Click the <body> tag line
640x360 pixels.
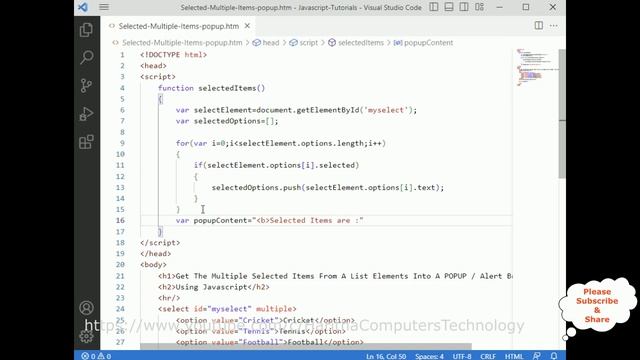[x=153, y=264]
